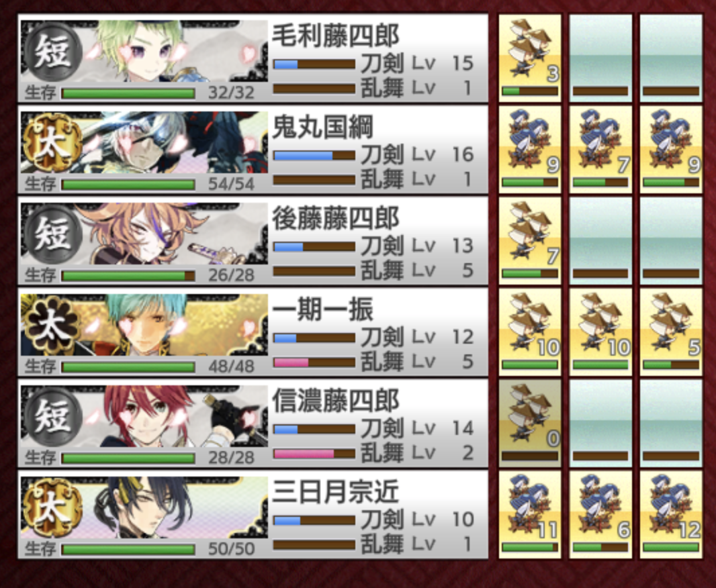
Task: Click the 一期一振 name label
Action: pyautogui.click(x=322, y=309)
